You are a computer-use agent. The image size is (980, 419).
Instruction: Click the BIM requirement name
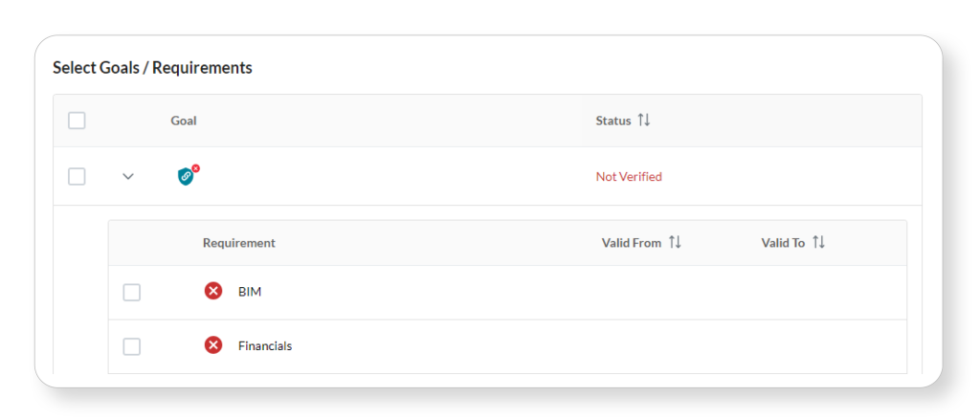point(250,292)
